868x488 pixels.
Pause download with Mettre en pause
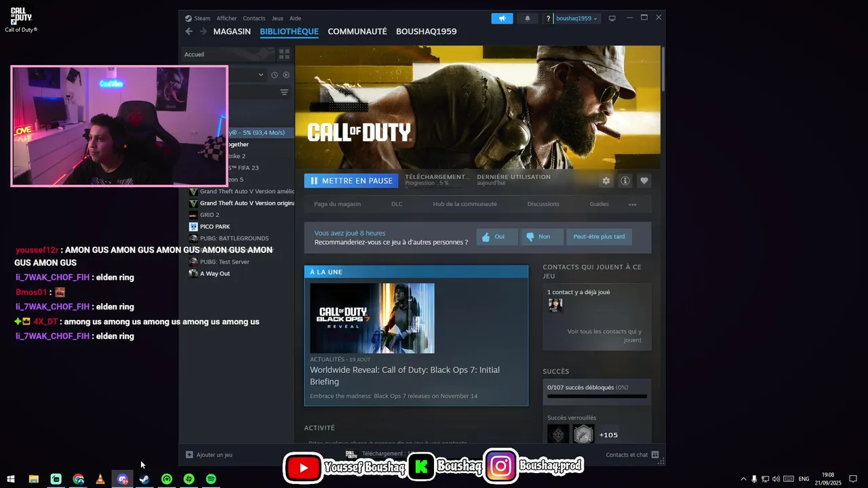point(351,181)
